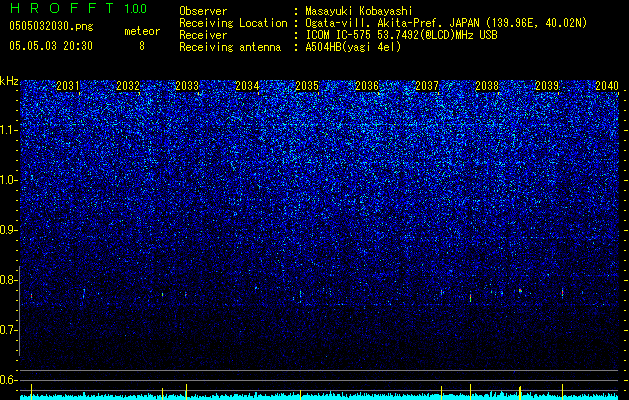Select observer name Masayuki Kobayashi
Screen dimensions: 629x400
point(359,11)
